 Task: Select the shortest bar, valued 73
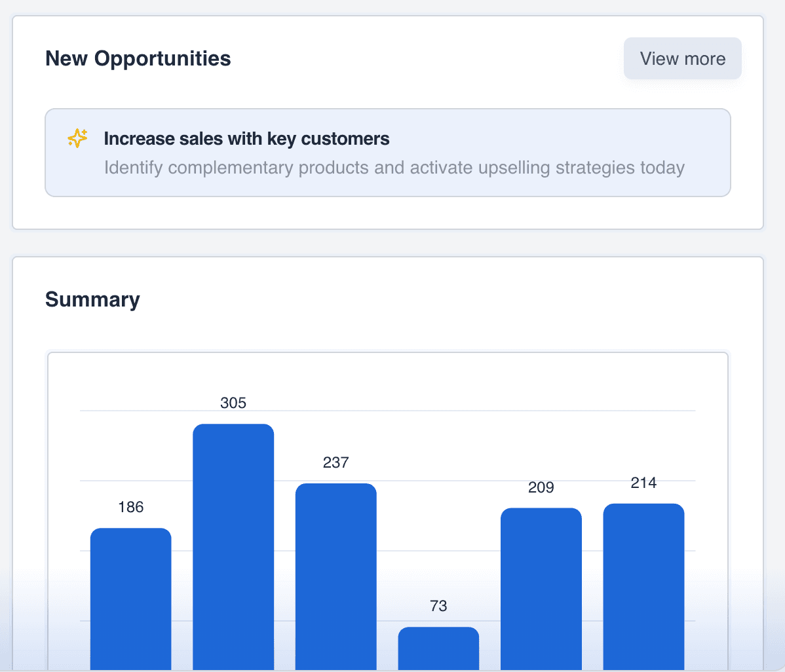438,647
